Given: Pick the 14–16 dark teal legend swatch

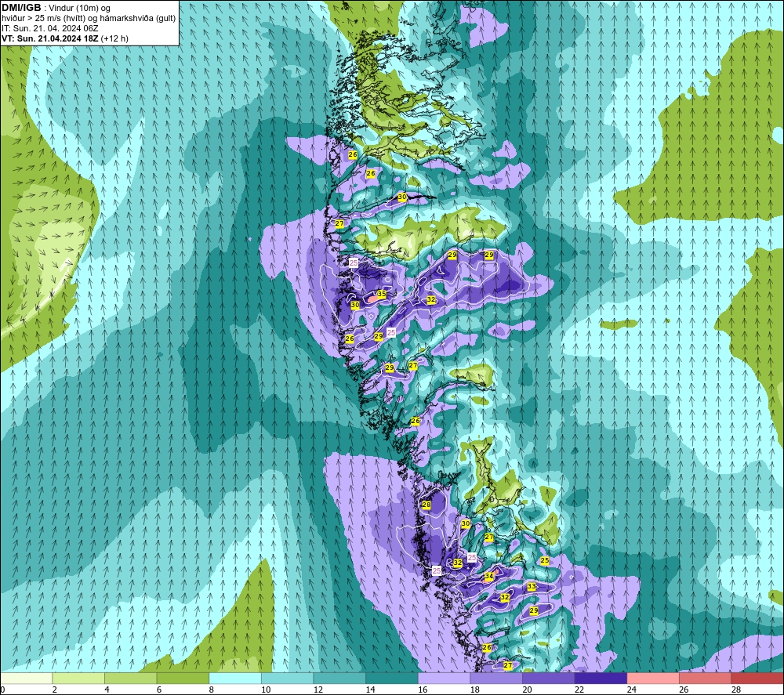Looking at the screenshot, I should coord(392,678).
